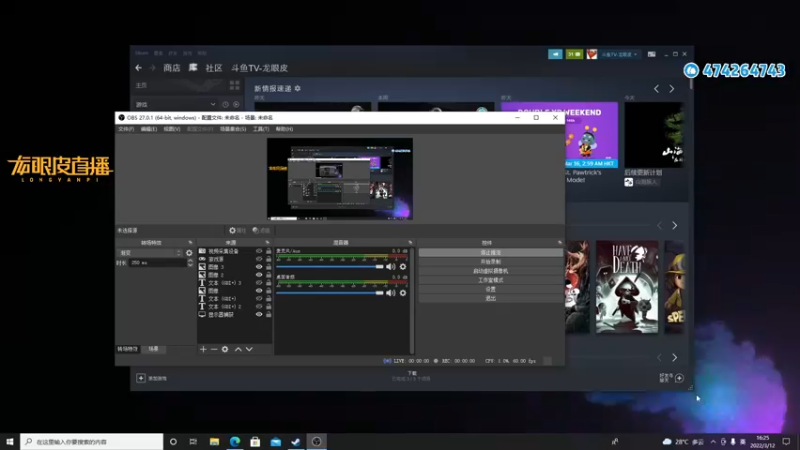Open Steam from the Windows taskbar
800x450 pixels.
click(296, 442)
